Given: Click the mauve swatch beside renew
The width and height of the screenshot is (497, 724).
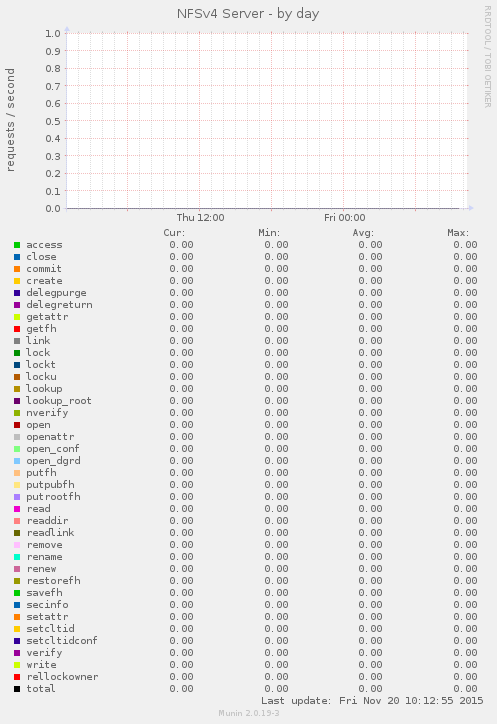Looking at the screenshot, I should click(17, 569).
